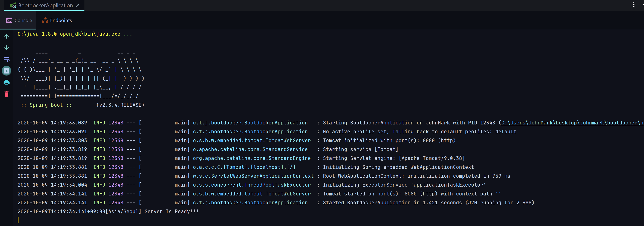This screenshot has height=226, width=644.
Task: Click the Spring Boot v2.3.4.RELEASE banner text
Action: pyautogui.click(x=120, y=105)
